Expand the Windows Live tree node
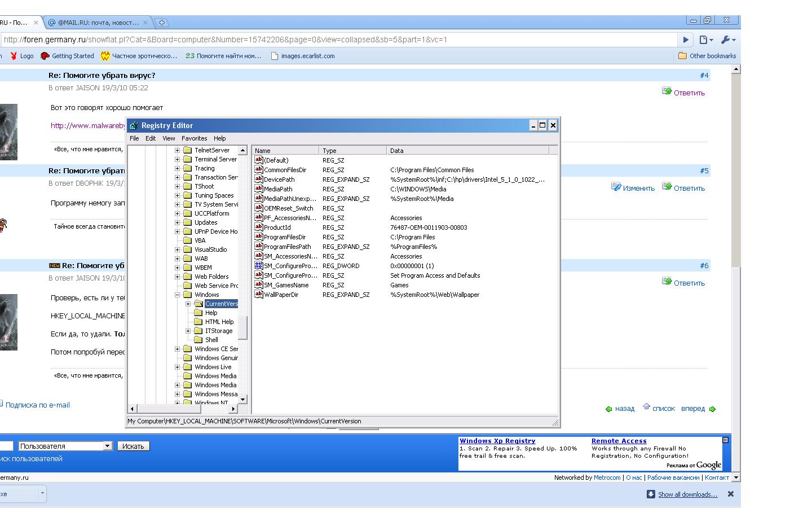The width and height of the screenshot is (812, 508). (177, 367)
